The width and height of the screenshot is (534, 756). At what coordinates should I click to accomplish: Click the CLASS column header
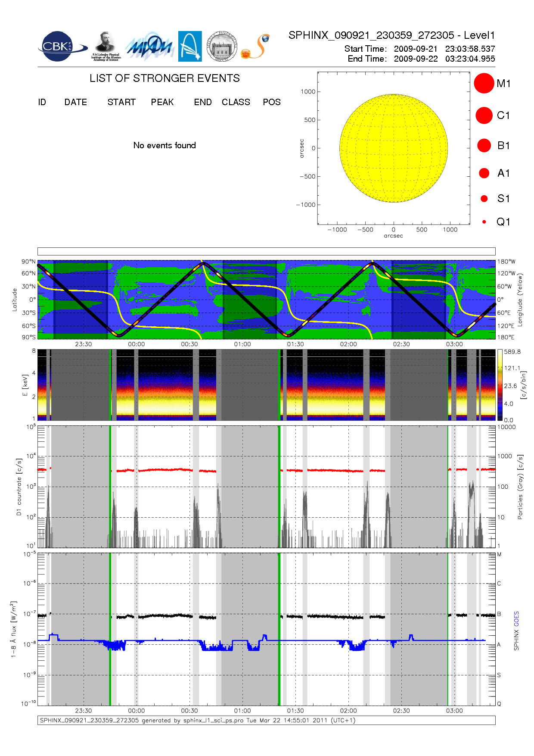[236, 102]
